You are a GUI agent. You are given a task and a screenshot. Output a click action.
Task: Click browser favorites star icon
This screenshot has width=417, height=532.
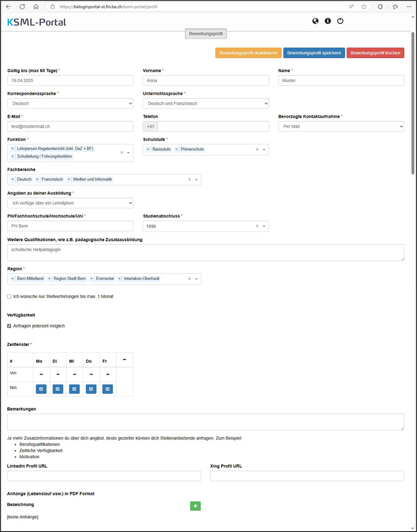click(364, 7)
